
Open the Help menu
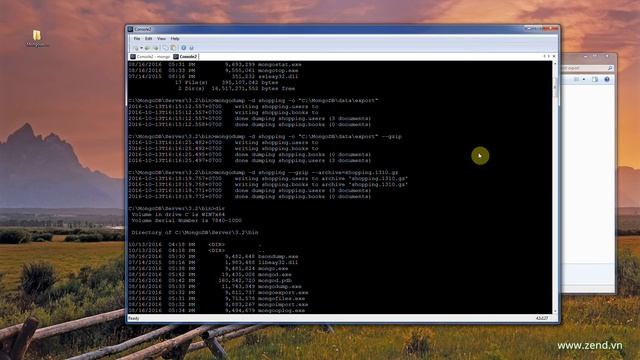(x=175, y=38)
